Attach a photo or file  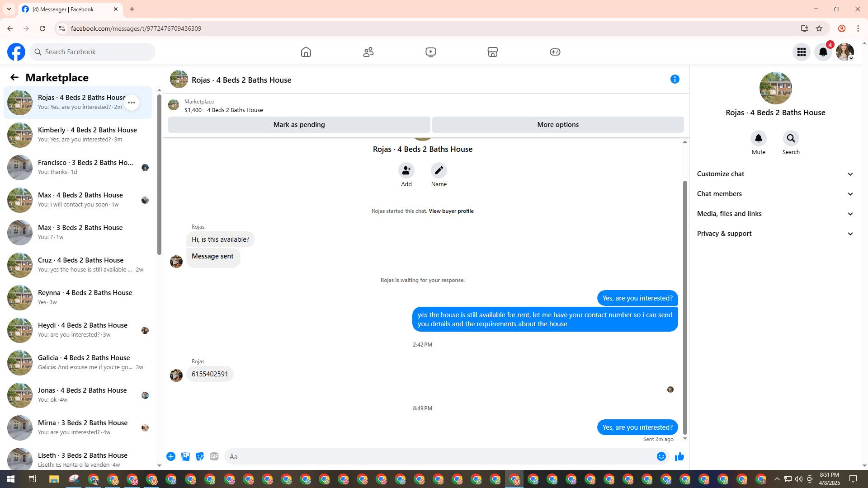[x=185, y=457]
